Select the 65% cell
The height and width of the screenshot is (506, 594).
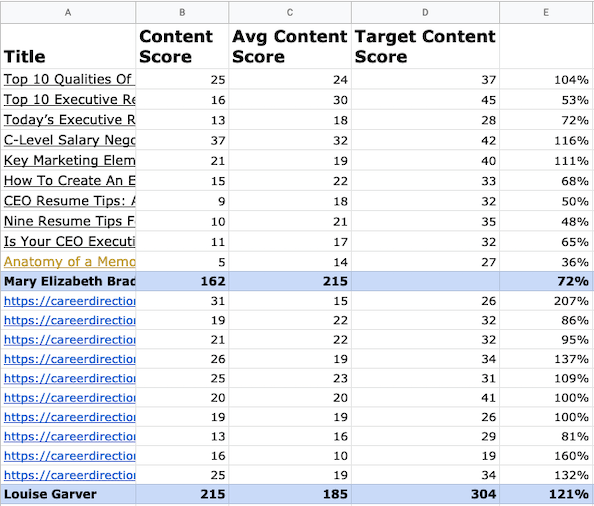tap(546, 242)
